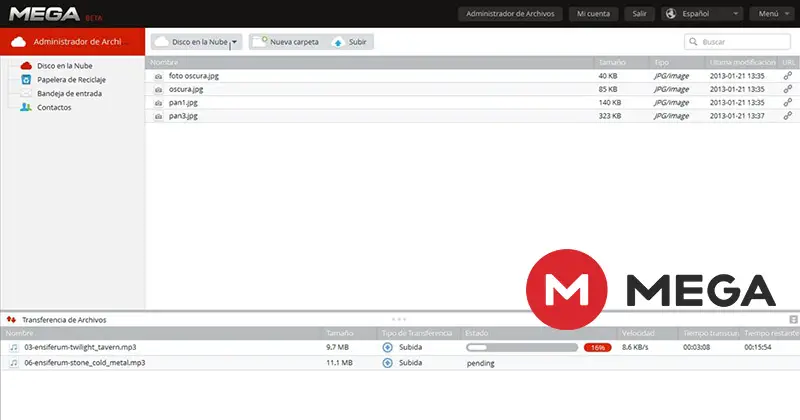Screen dimensions: 800x420
Task: Click the red 16% progress badge
Action: pyautogui.click(x=597, y=348)
